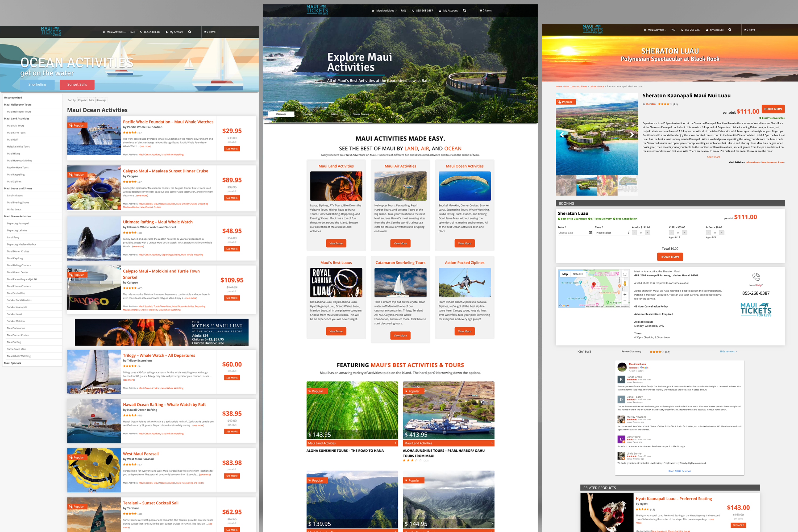Screen dimensions: 798x532
Task: Zoom out on map with minus icon
Action: point(625,301)
